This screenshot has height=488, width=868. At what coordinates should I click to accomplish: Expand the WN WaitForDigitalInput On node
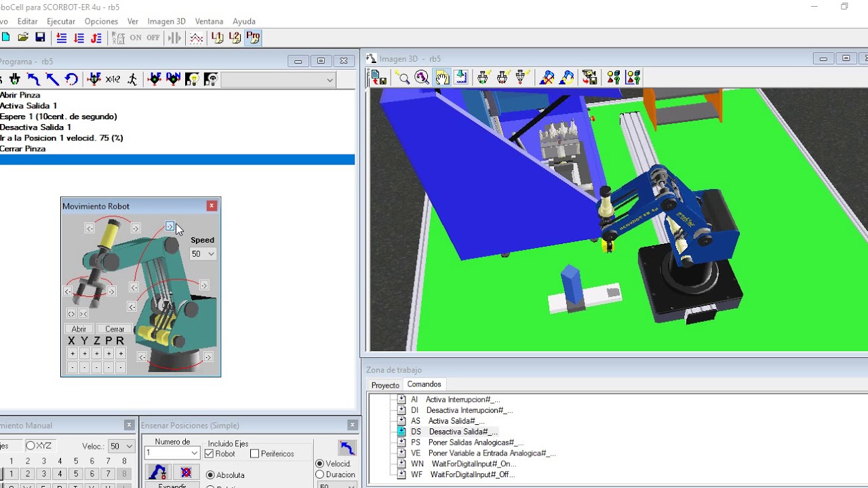[401, 464]
